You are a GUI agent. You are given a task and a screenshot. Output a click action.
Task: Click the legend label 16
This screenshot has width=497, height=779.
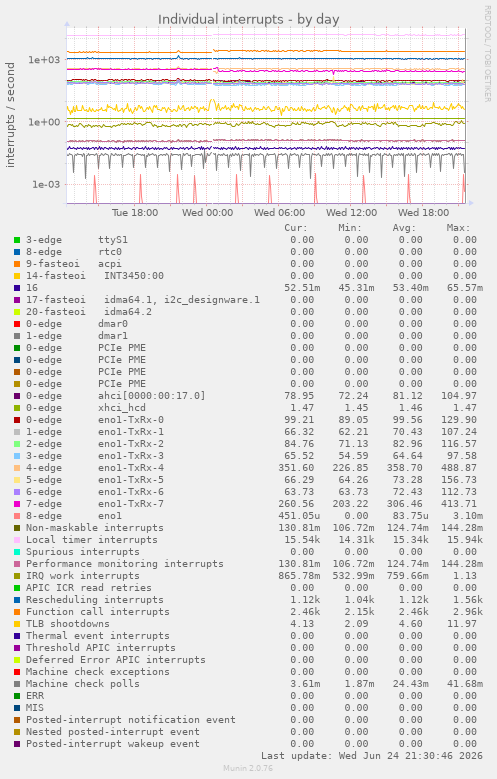pyautogui.click(x=32, y=288)
